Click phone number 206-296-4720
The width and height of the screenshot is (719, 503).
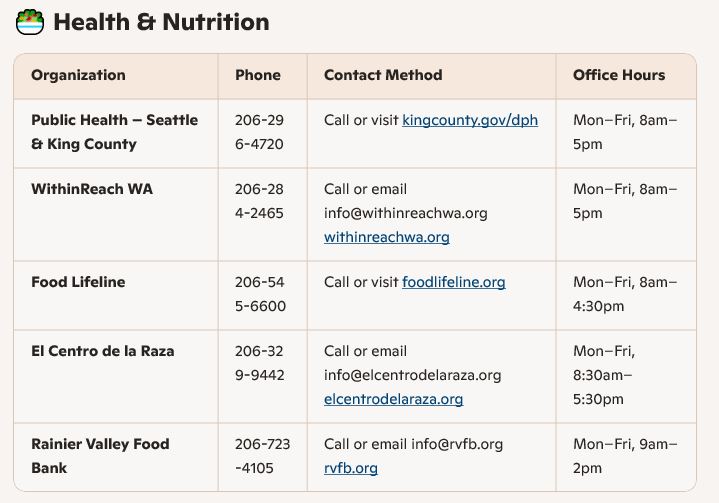point(259,132)
